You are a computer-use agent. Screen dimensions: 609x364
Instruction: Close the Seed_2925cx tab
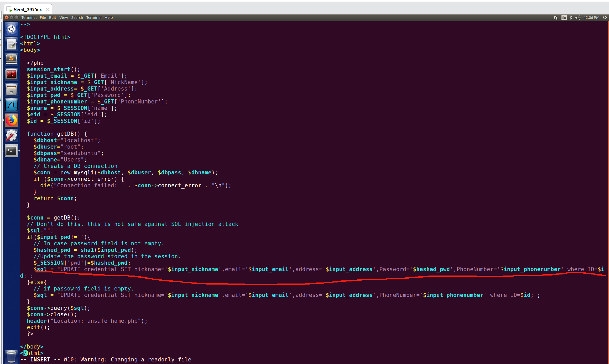tap(47, 9)
